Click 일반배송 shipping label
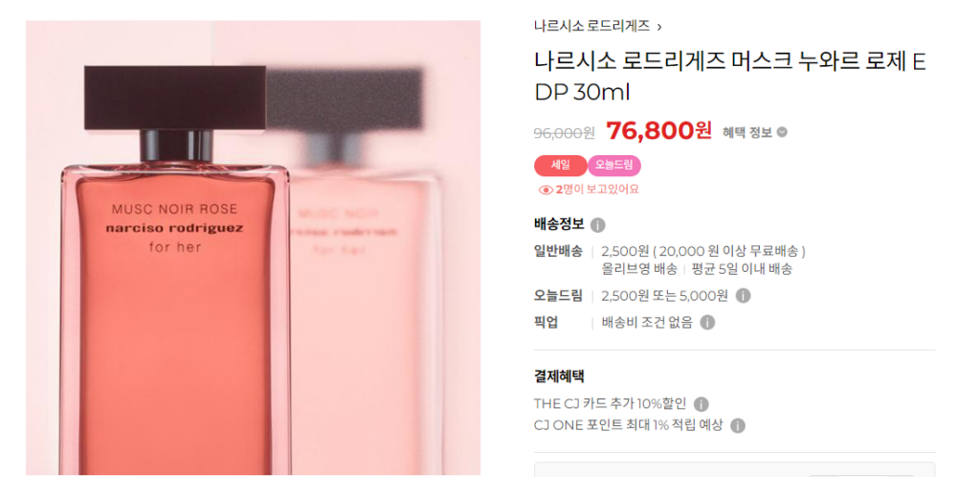Image resolution: width=980 pixels, height=477 pixels. pos(558,251)
